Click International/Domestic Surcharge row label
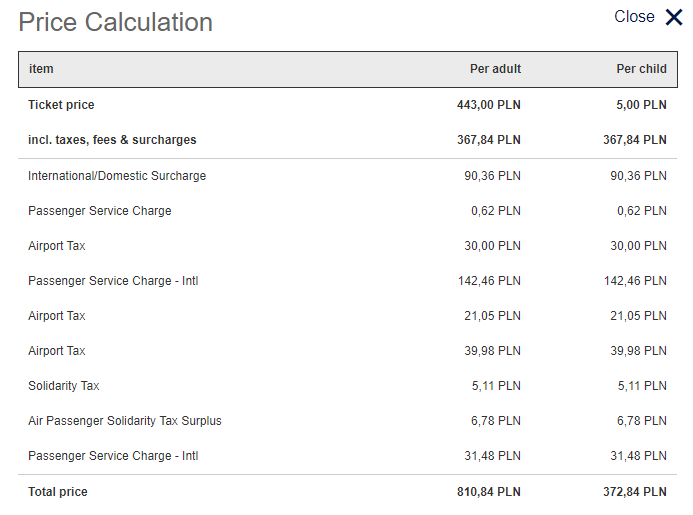Image resolution: width=693 pixels, height=515 pixels. tap(117, 175)
